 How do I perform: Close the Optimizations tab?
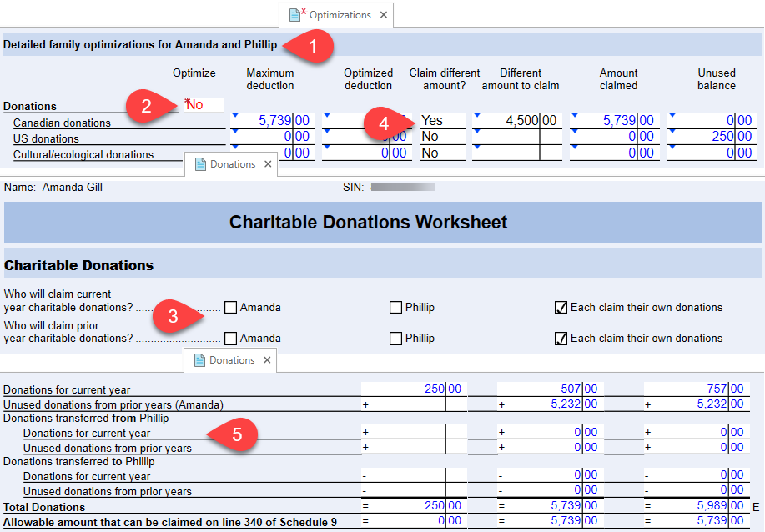click(384, 15)
